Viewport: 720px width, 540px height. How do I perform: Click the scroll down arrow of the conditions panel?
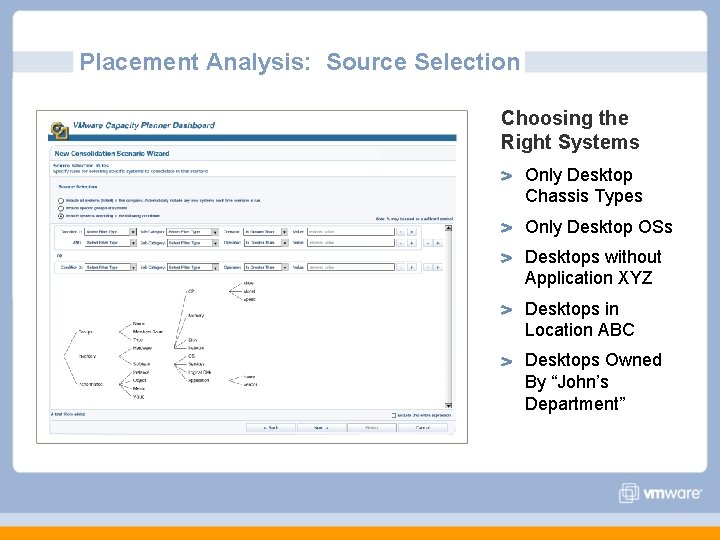[x=449, y=405]
